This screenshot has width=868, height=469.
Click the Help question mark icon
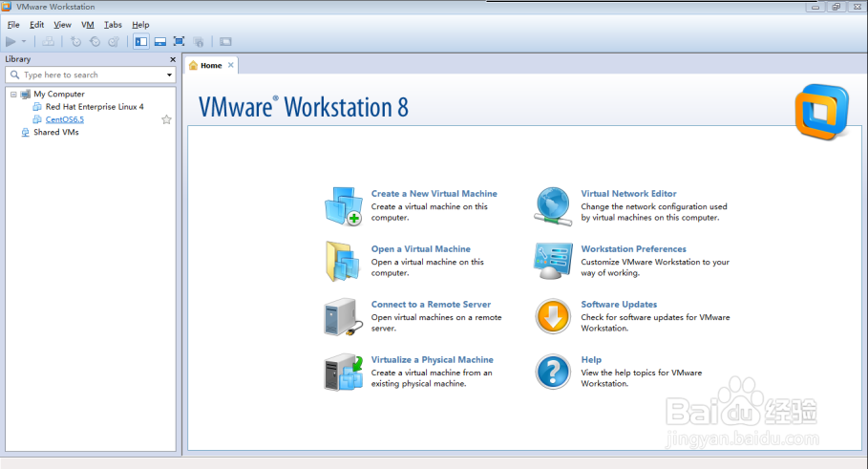pyautogui.click(x=553, y=372)
